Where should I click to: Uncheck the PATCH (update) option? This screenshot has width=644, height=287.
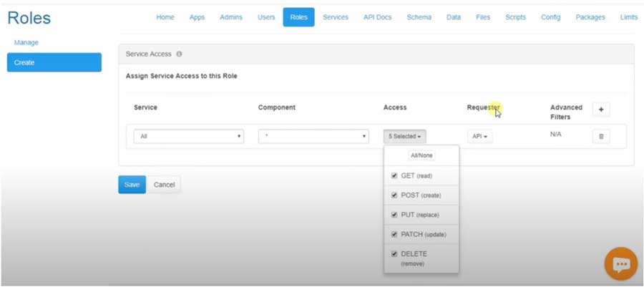point(394,234)
